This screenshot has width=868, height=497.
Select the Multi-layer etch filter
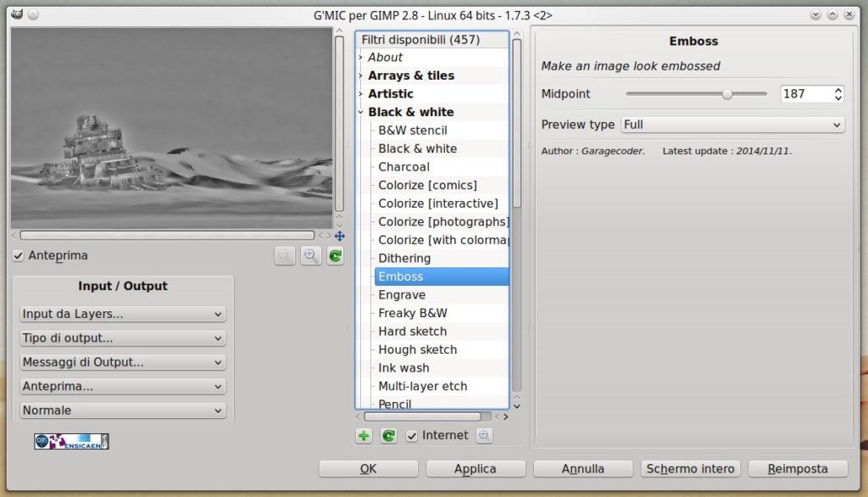click(x=422, y=386)
